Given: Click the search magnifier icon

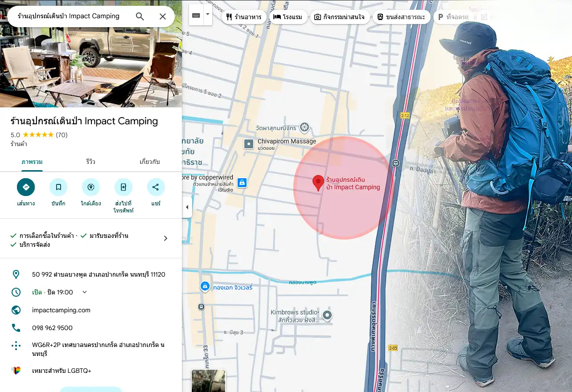Looking at the screenshot, I should tap(140, 16).
